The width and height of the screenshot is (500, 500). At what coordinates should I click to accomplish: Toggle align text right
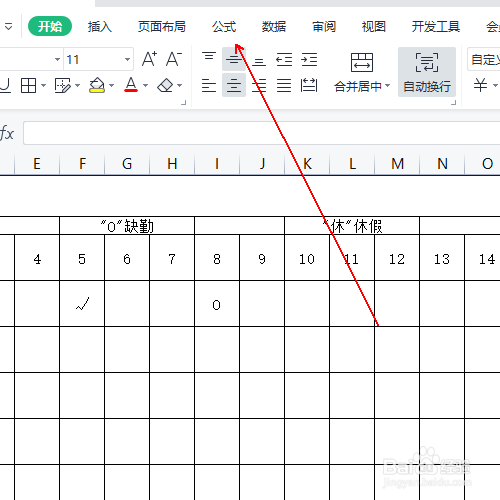[x=259, y=85]
